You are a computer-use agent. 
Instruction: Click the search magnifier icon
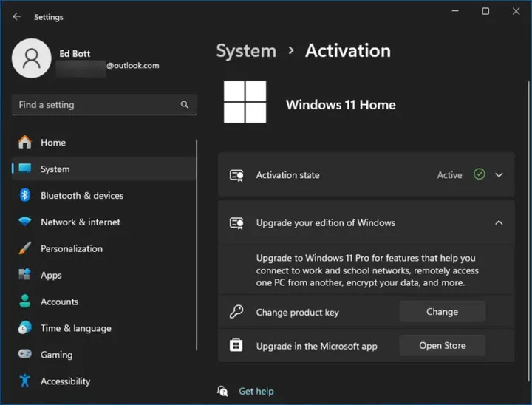coord(185,105)
